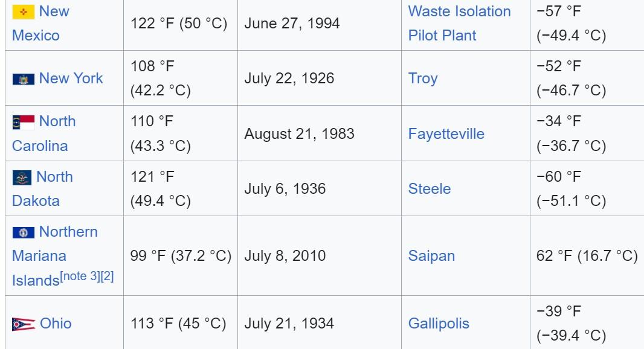Go to the Troy article

pos(423,78)
